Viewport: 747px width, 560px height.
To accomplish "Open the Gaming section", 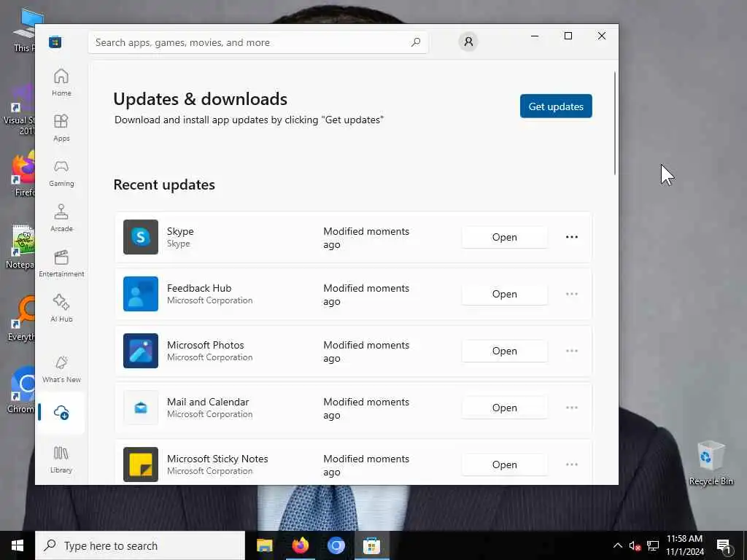I will tap(61, 174).
